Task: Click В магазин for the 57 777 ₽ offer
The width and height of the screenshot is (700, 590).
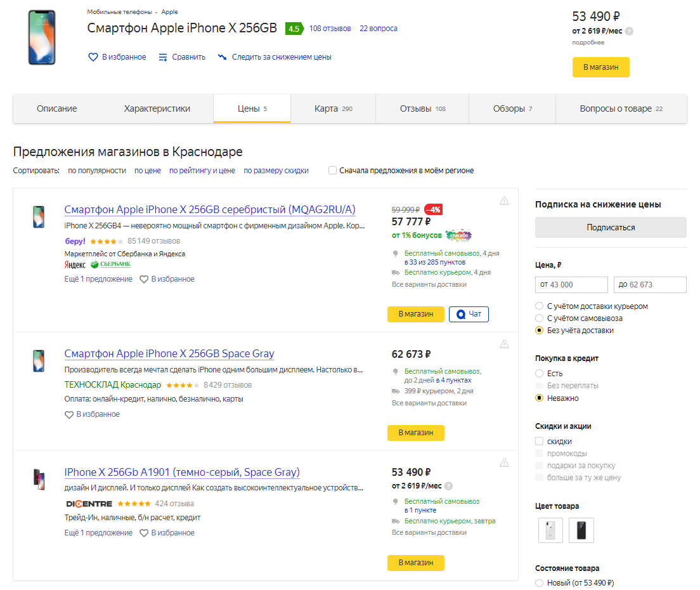Action: (x=416, y=314)
